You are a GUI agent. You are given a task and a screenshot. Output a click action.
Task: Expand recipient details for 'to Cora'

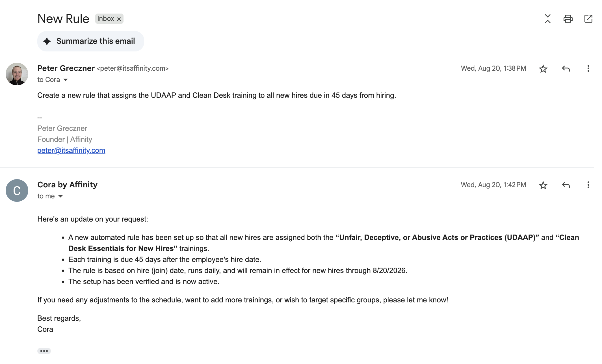[x=66, y=80]
